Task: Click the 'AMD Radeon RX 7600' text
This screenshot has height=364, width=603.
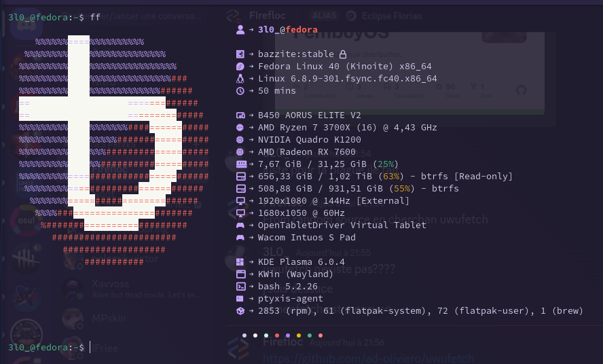Action: (307, 152)
